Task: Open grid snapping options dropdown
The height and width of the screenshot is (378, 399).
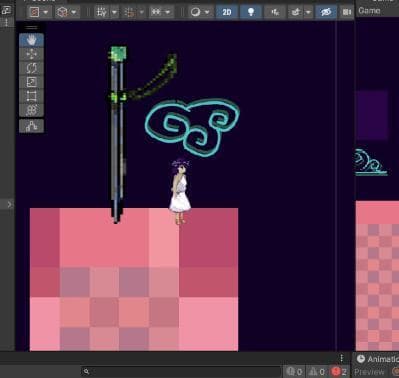Action: pos(142,13)
